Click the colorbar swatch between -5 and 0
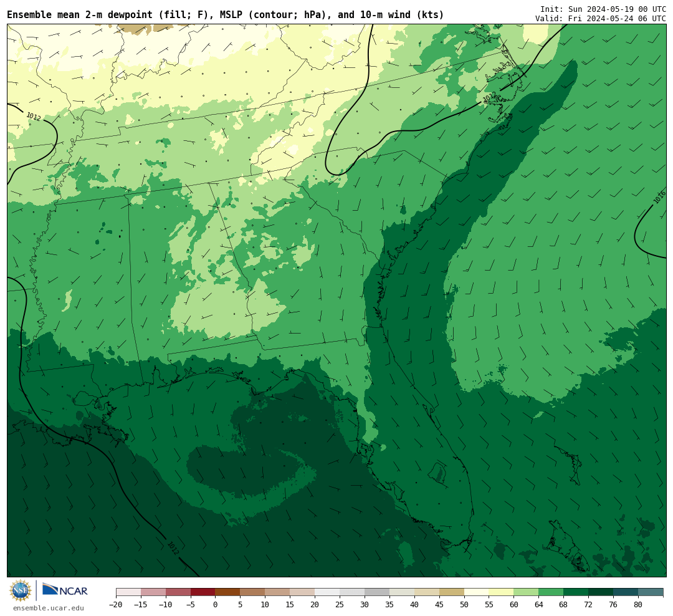 pos(203,592)
